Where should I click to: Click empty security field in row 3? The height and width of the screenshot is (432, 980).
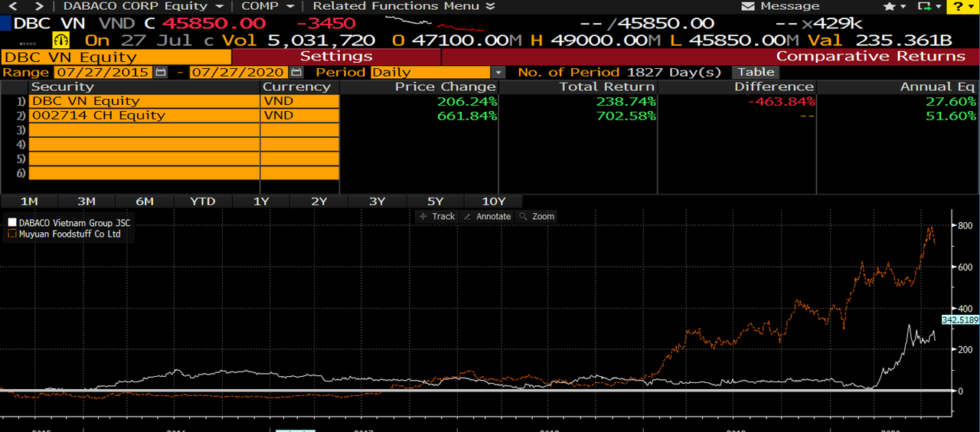(x=144, y=130)
